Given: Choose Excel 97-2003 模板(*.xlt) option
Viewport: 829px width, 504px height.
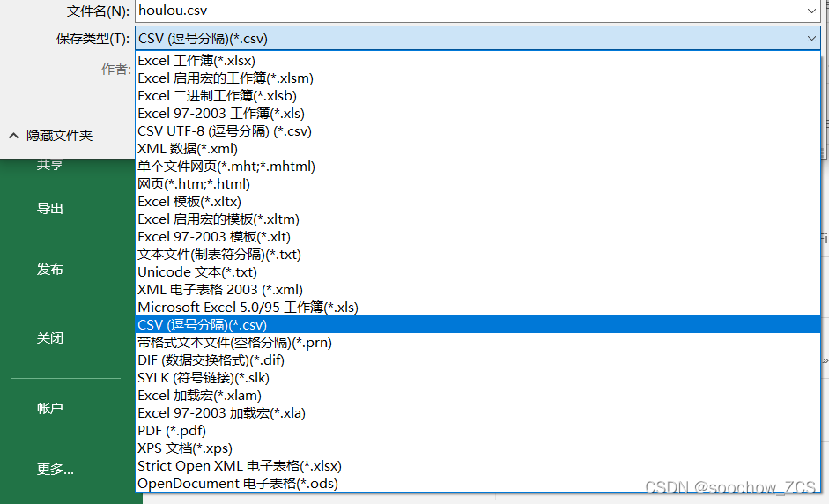Looking at the screenshot, I should click(477, 237).
